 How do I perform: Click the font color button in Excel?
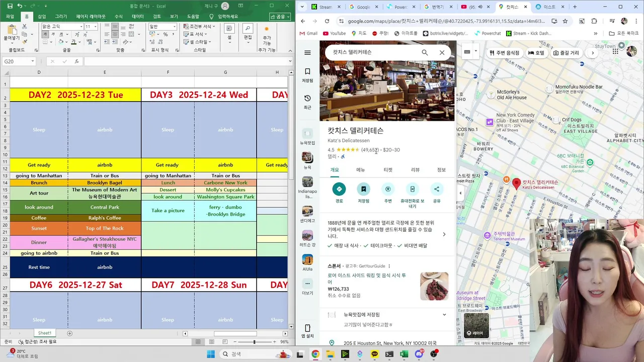[73, 42]
